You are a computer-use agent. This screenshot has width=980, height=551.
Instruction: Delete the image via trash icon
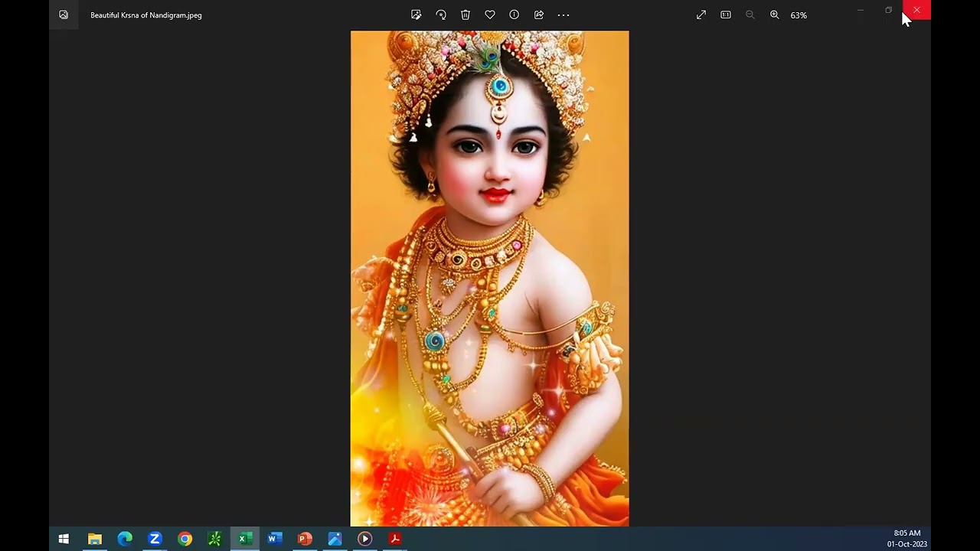(x=465, y=15)
